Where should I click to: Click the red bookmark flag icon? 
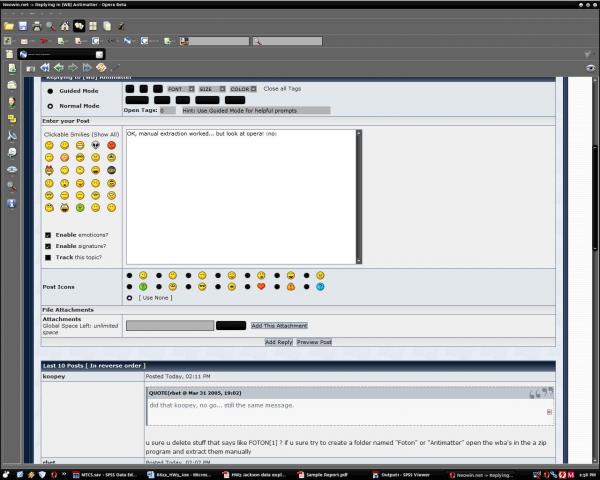[x=44, y=41]
